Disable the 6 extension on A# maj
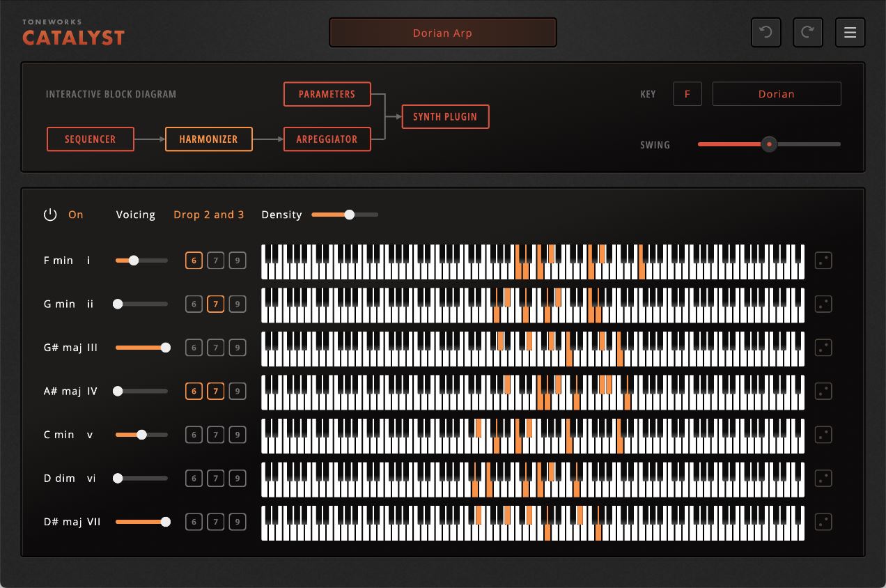This screenshot has width=886, height=588. [x=194, y=391]
